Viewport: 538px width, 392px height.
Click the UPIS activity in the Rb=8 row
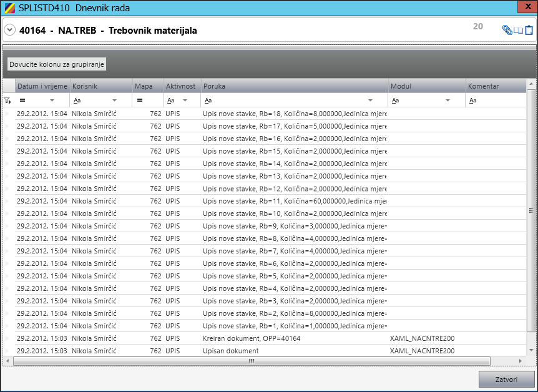173,238
